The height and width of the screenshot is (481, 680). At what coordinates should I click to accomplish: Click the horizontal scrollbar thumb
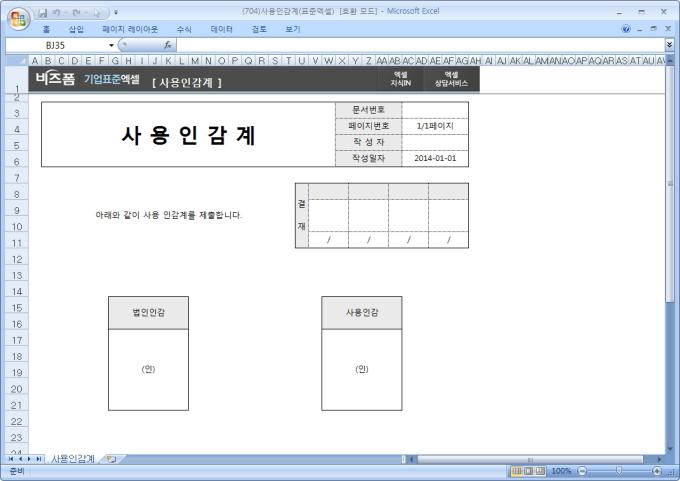tap(530, 459)
